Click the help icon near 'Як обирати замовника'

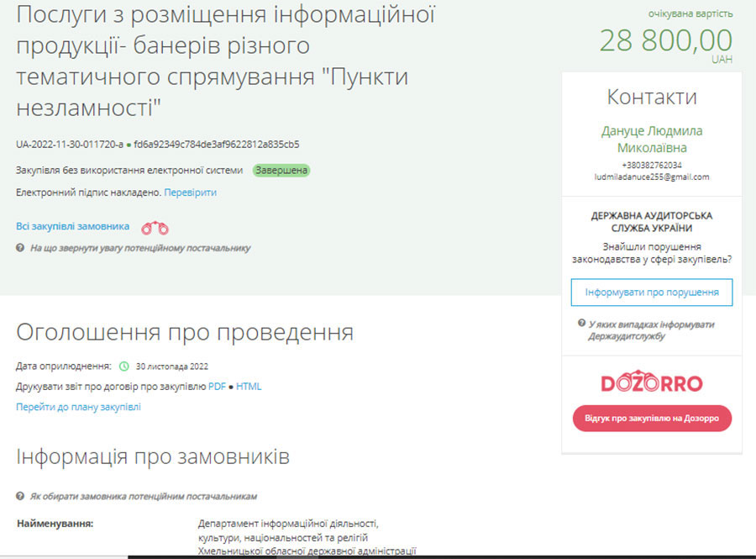(19, 493)
